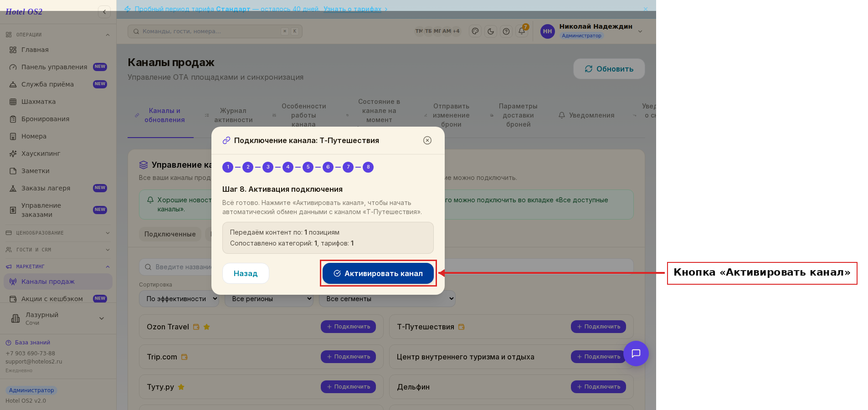Screen dimensions: 868x410
Task: Focus the Команды, гости, номера search field
Action: coord(215,31)
